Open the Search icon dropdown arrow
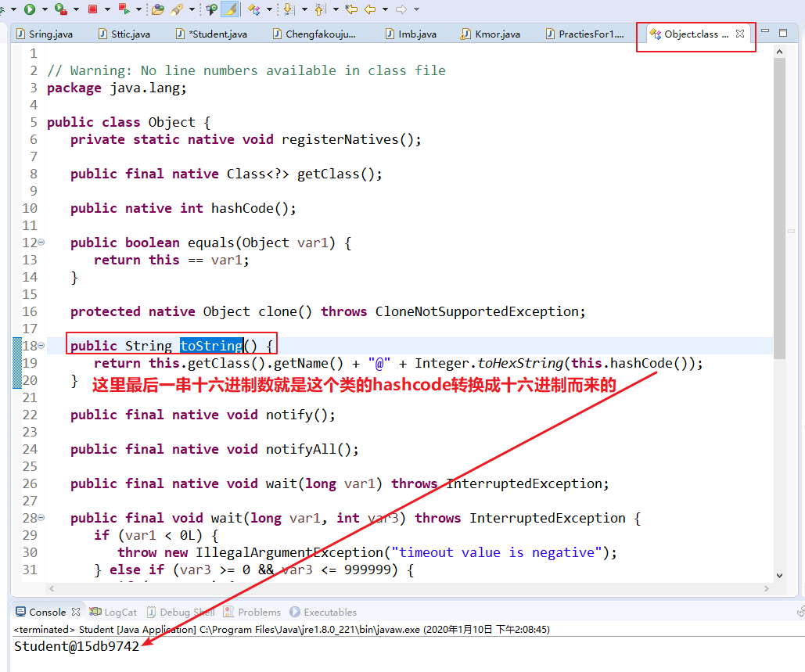 [192, 9]
